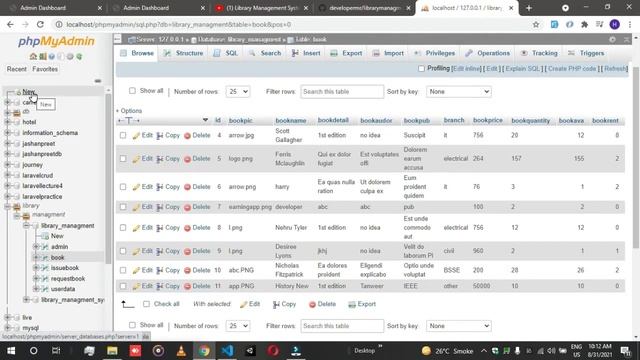Click Copy icon for row id 9
The height and width of the screenshot is (360, 640).
click(160, 251)
